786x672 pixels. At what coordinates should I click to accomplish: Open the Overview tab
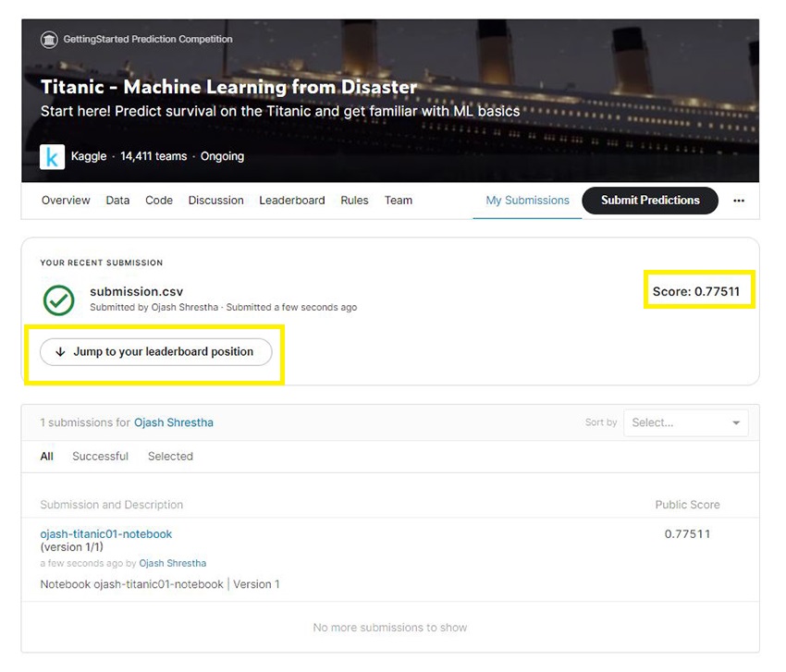[66, 201]
